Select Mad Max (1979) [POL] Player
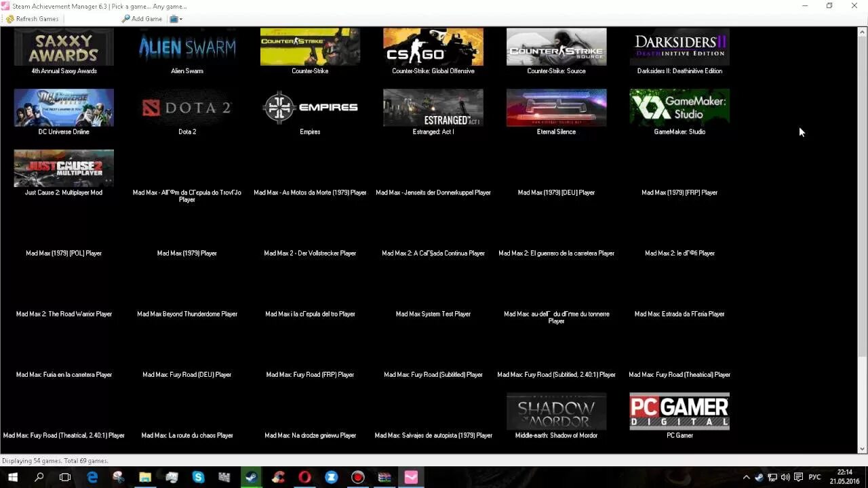This screenshot has height=488, width=868. click(64, 253)
